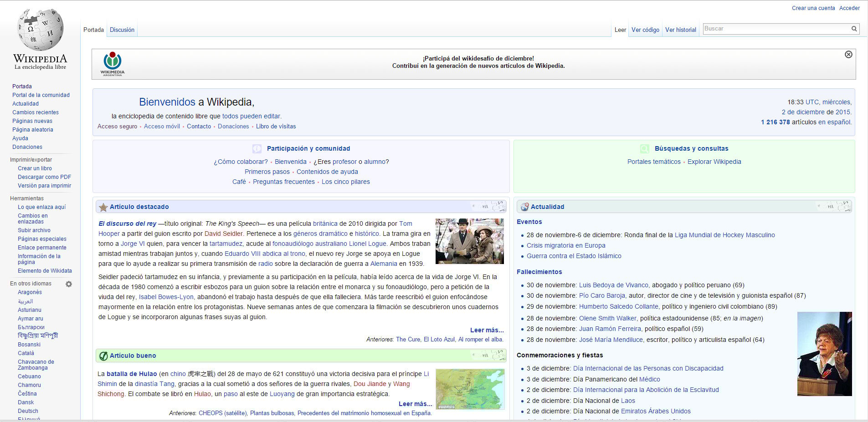Open Olene Smith Walker photo

point(825,354)
